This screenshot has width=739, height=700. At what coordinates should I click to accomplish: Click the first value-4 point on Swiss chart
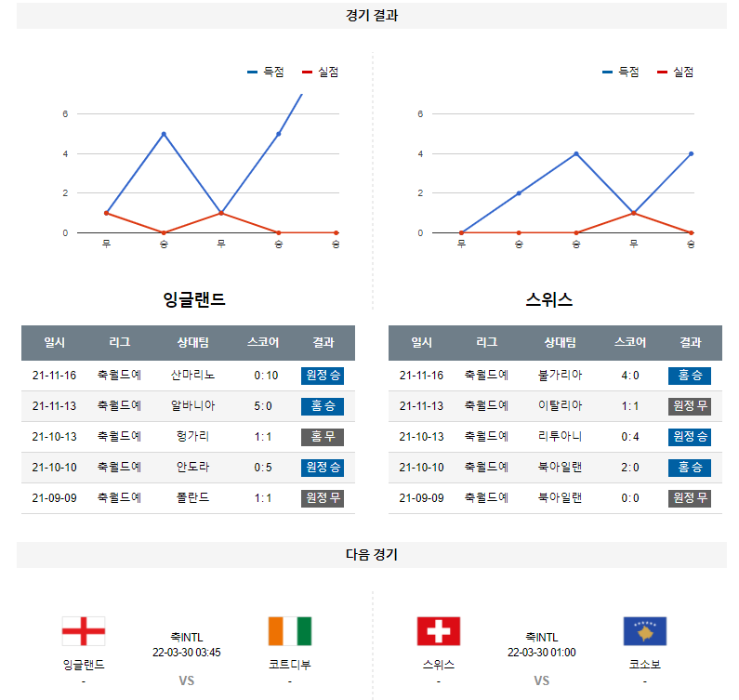(576, 153)
